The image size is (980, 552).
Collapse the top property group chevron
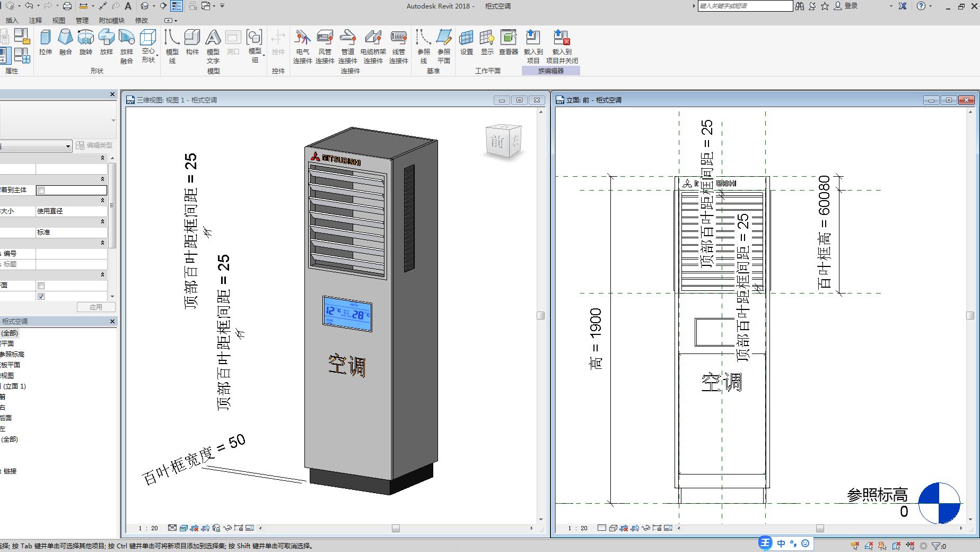pyautogui.click(x=102, y=158)
